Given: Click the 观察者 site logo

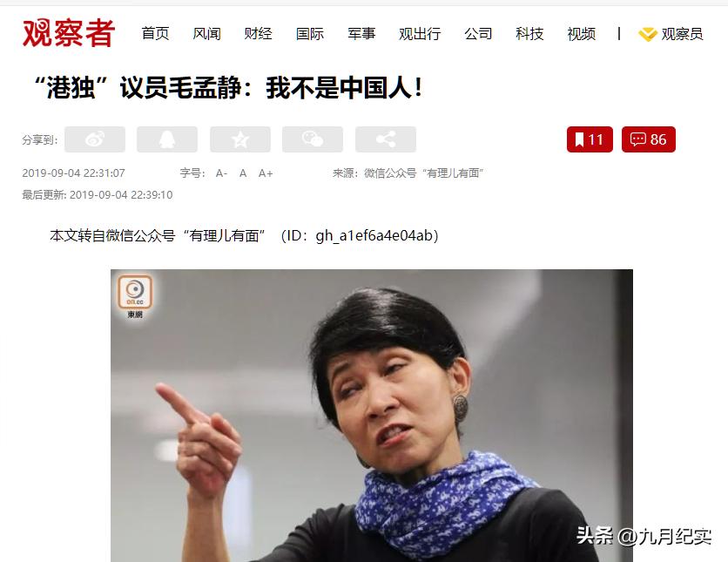Looking at the screenshot, I should (69, 33).
